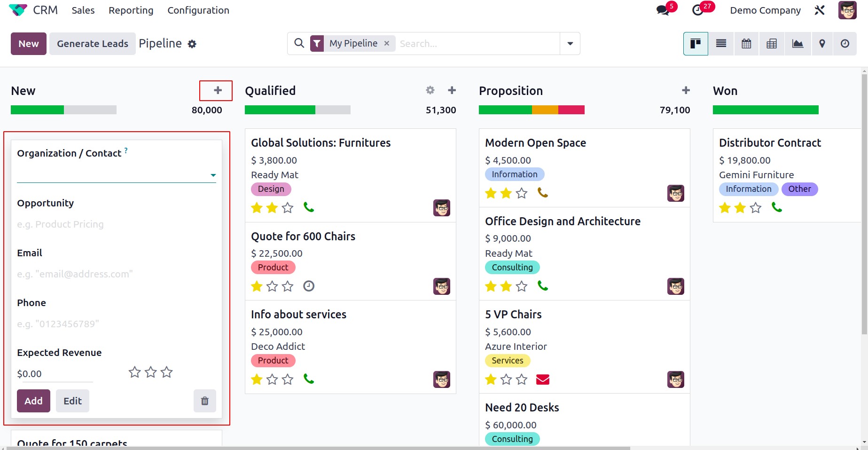Screen dimensions: 868x450
Task: Discard quick-create form with trash icon
Action: [205, 401]
